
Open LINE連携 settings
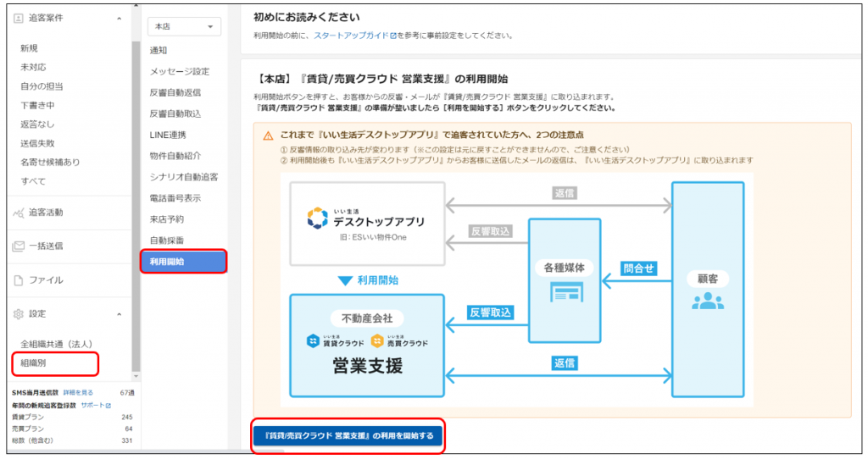168,135
